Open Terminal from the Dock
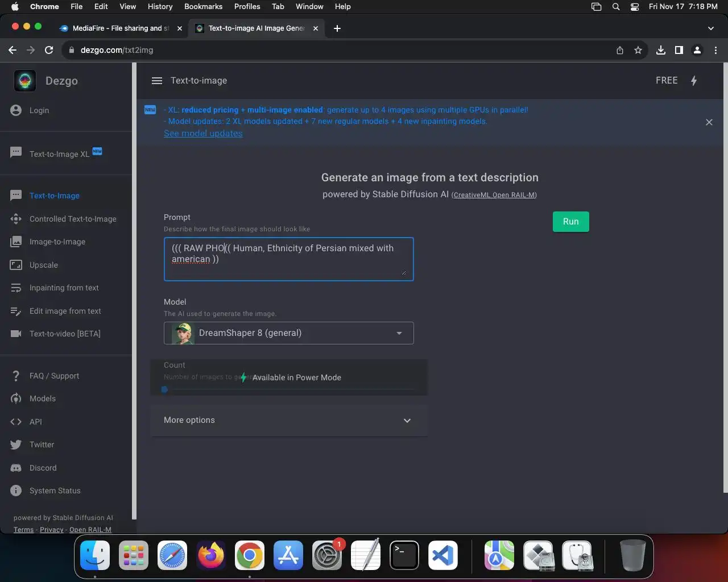The width and height of the screenshot is (728, 582). 404,555
